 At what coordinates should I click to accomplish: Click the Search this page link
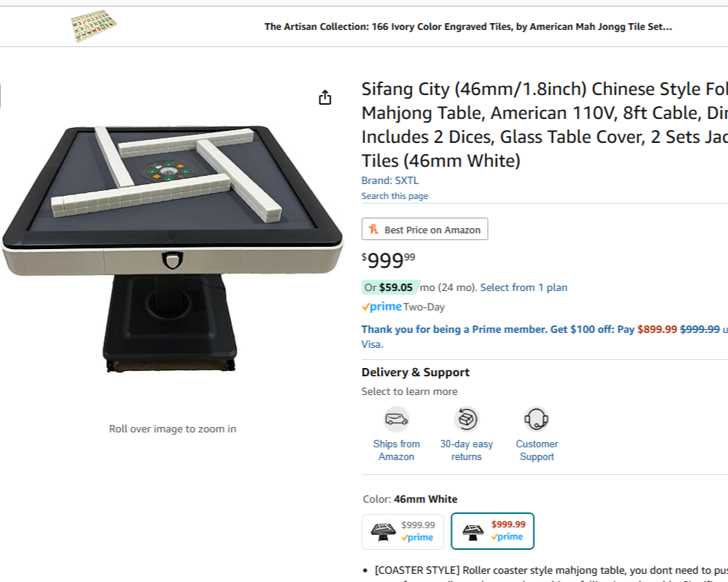(394, 196)
